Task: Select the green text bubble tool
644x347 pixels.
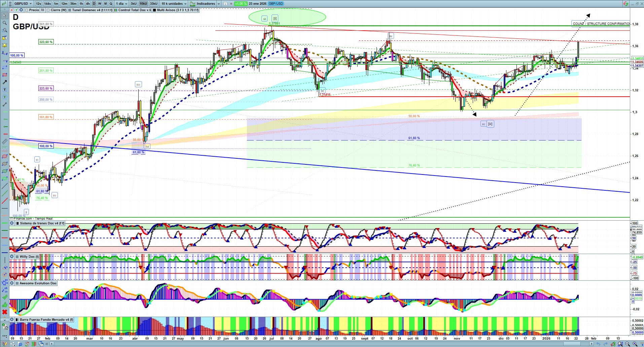Action: click(x=5, y=97)
